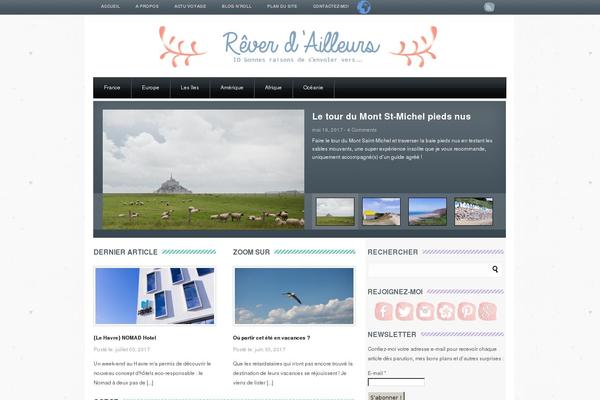Select the Océanie category tab
The image size is (600, 400).
click(x=313, y=88)
